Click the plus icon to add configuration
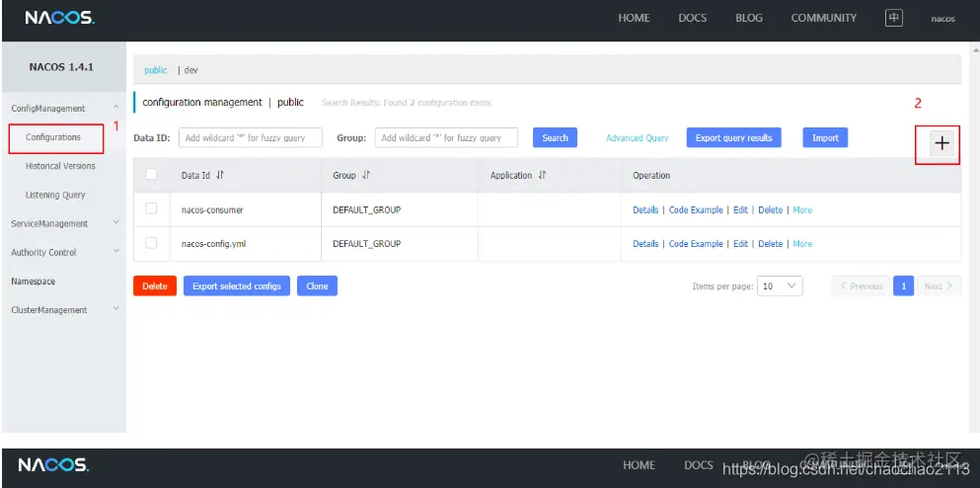 point(942,143)
